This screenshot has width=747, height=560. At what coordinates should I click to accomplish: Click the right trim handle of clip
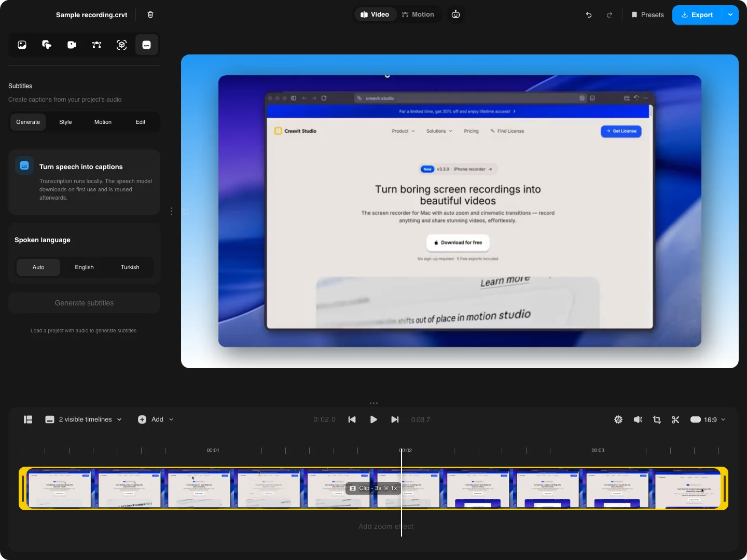point(724,488)
